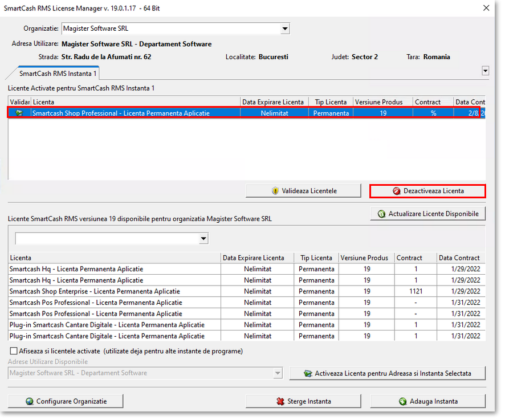This screenshot has height=420, width=505.
Task: Click the Licenta column header in available licenses
Action: (115, 258)
